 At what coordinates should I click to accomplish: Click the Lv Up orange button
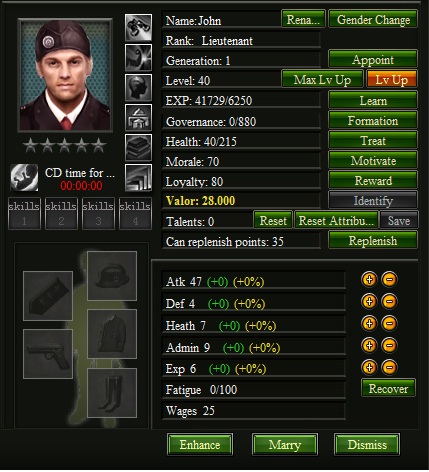pyautogui.click(x=392, y=80)
